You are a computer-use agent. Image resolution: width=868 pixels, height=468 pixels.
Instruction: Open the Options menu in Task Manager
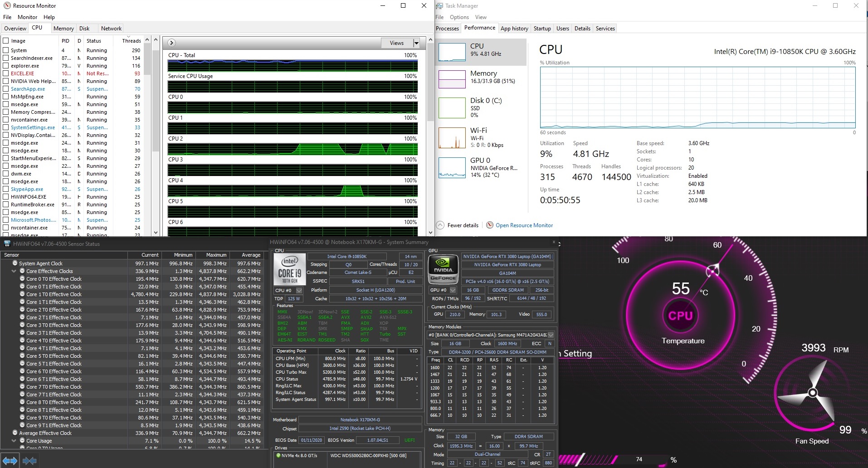459,17
